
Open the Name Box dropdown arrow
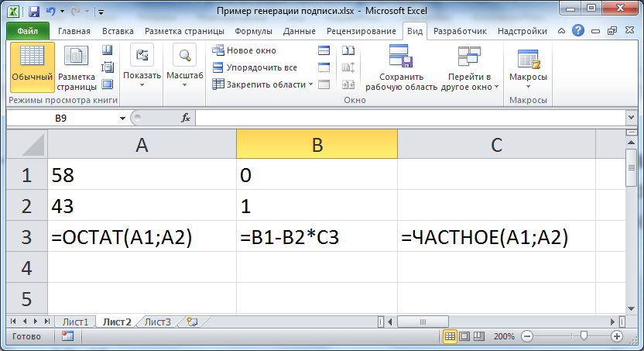122,119
